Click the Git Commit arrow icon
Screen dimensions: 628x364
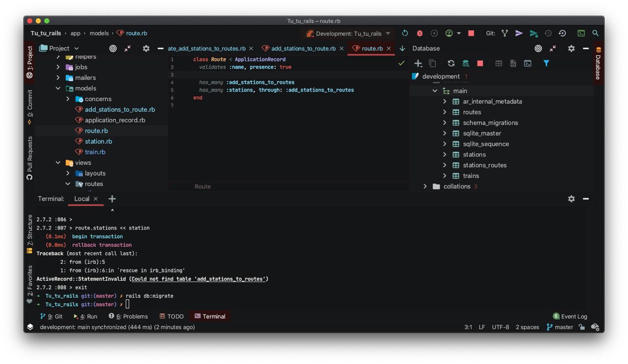tap(519, 33)
